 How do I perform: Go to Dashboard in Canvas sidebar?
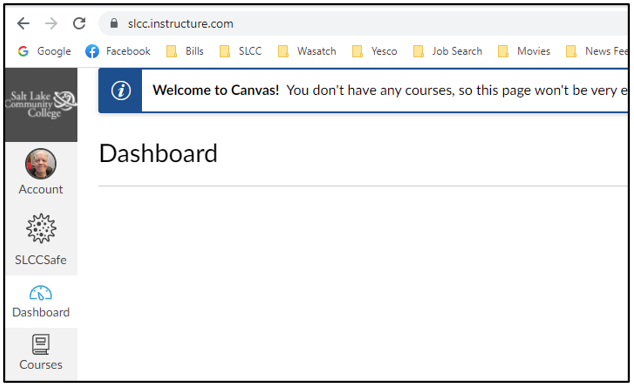point(41,302)
